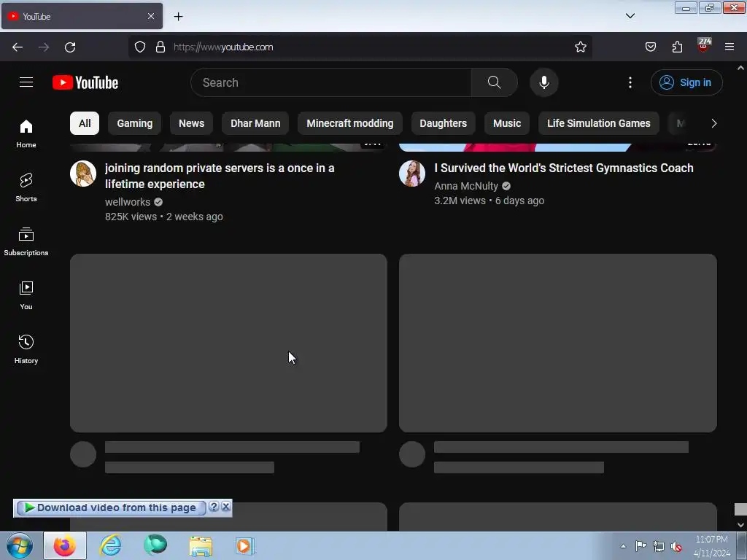Viewport: 747px width, 560px height.
Task: Open the YouTube guide hamburger menu
Action: (x=26, y=82)
